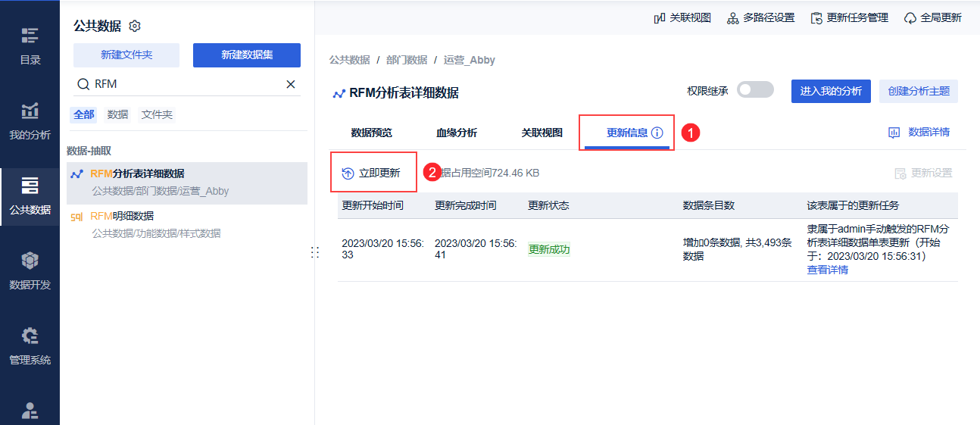
Task: Click the 更新完成时间 column header
Action: 466,205
